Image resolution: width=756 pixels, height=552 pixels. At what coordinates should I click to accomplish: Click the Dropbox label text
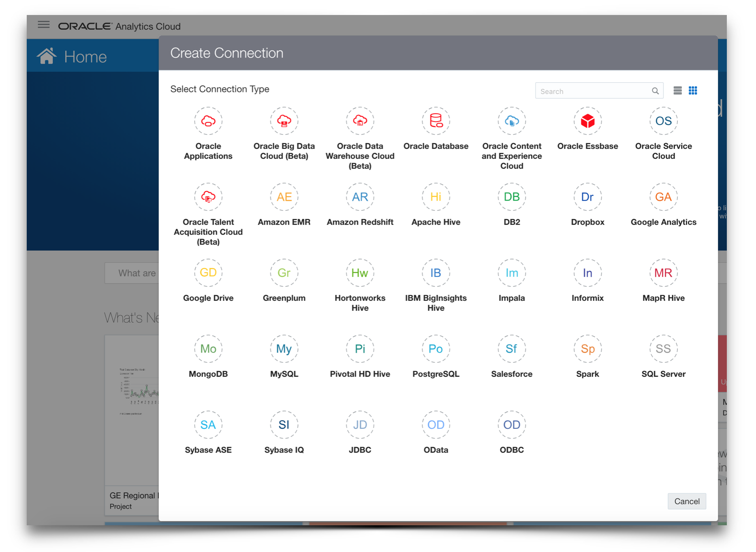587,223
